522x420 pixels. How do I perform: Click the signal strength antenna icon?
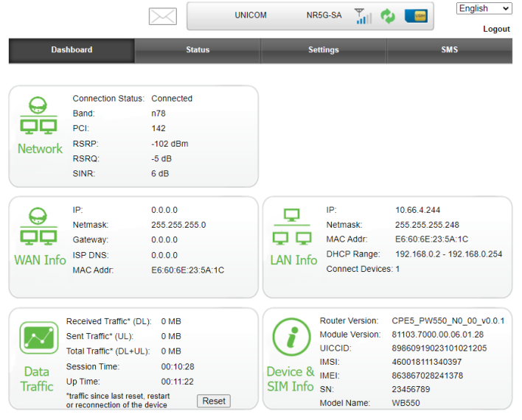click(x=363, y=16)
